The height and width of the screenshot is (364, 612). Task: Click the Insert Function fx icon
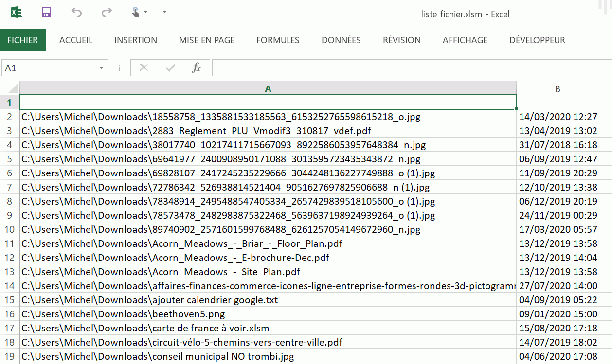click(196, 68)
